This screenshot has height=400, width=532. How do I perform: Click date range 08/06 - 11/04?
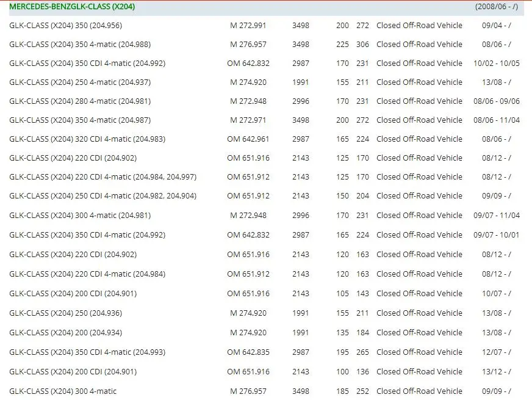pos(497,120)
